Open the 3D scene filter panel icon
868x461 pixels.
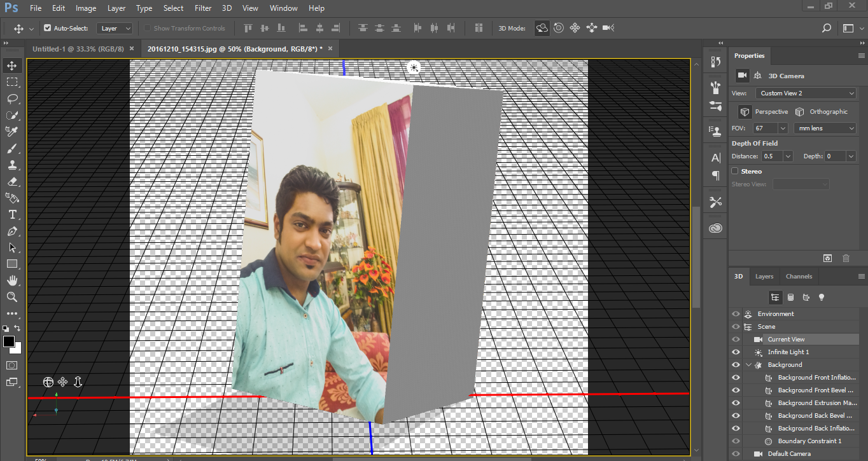[x=775, y=297]
